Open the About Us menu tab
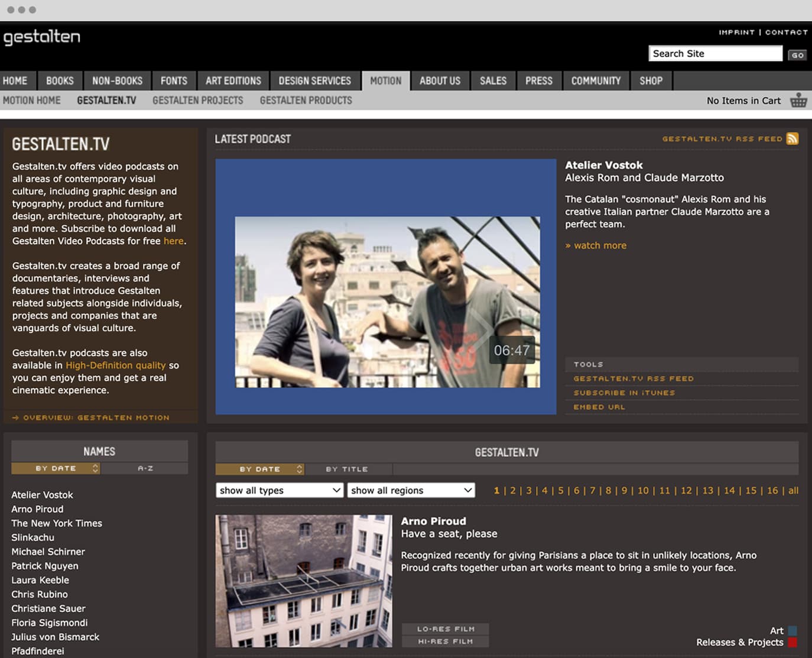Image resolution: width=812 pixels, height=658 pixels. click(440, 81)
